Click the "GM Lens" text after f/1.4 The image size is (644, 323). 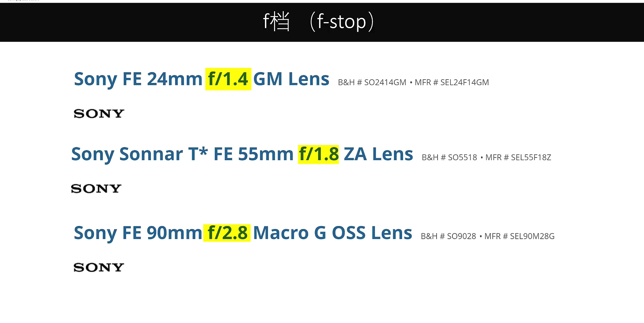click(291, 79)
